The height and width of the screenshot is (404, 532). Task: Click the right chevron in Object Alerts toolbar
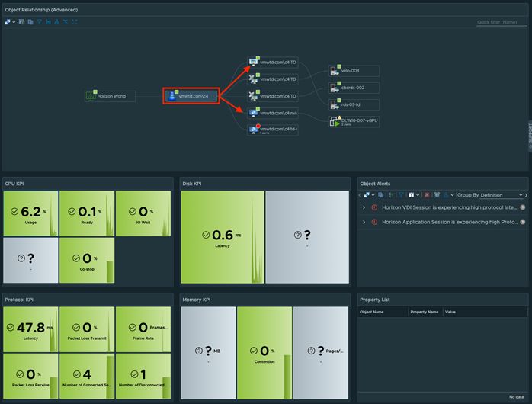[526, 195]
